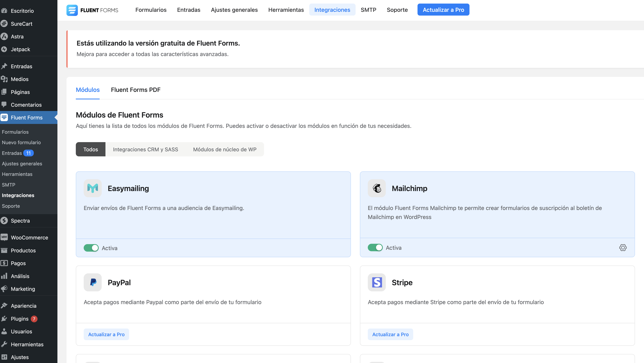The width and height of the screenshot is (644, 363).
Task: Click the Easymailing card title
Action: coord(128,188)
